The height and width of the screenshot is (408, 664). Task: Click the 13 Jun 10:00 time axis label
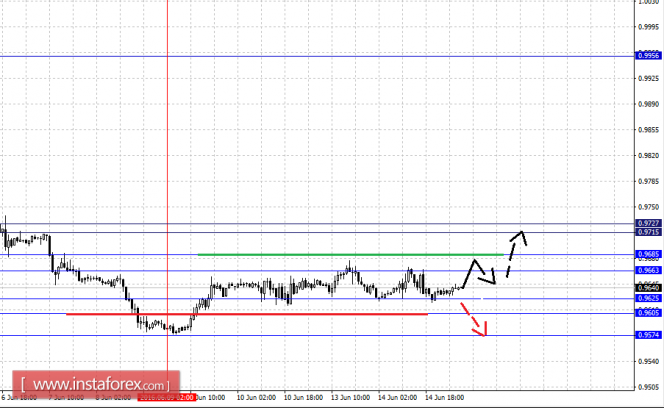pos(350,397)
